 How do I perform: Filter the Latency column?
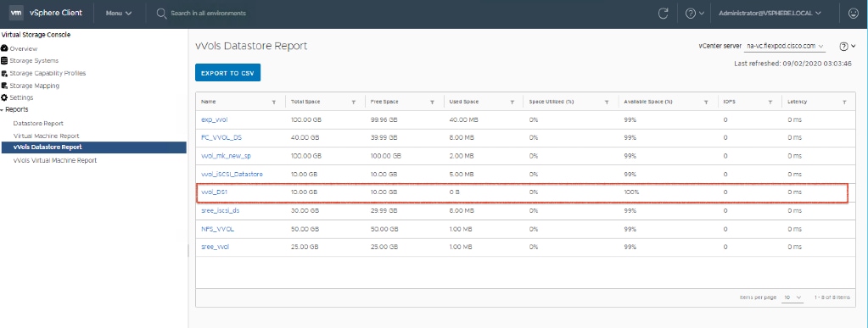tap(843, 103)
